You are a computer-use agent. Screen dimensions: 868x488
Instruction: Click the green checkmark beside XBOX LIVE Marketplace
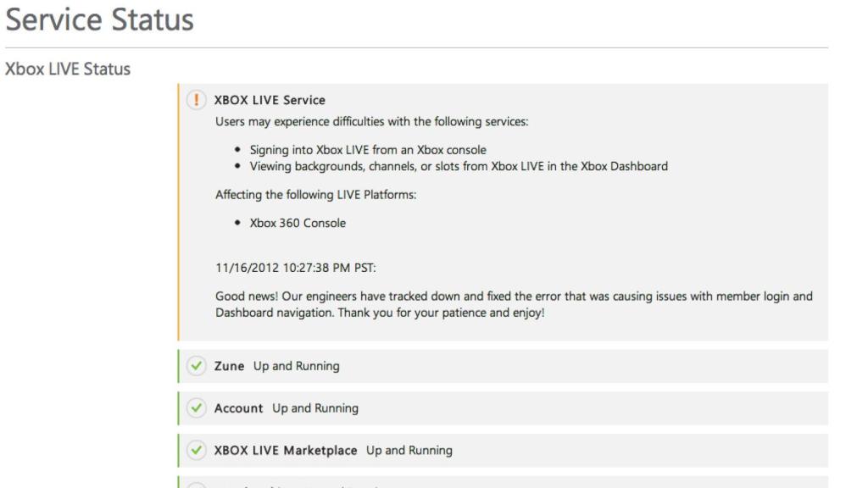196,451
